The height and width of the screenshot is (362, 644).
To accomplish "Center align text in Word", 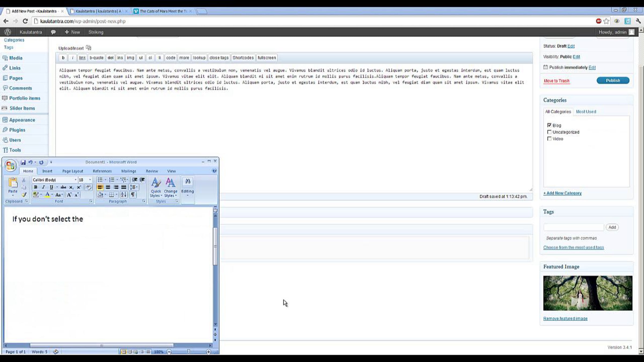I will 108,187.
